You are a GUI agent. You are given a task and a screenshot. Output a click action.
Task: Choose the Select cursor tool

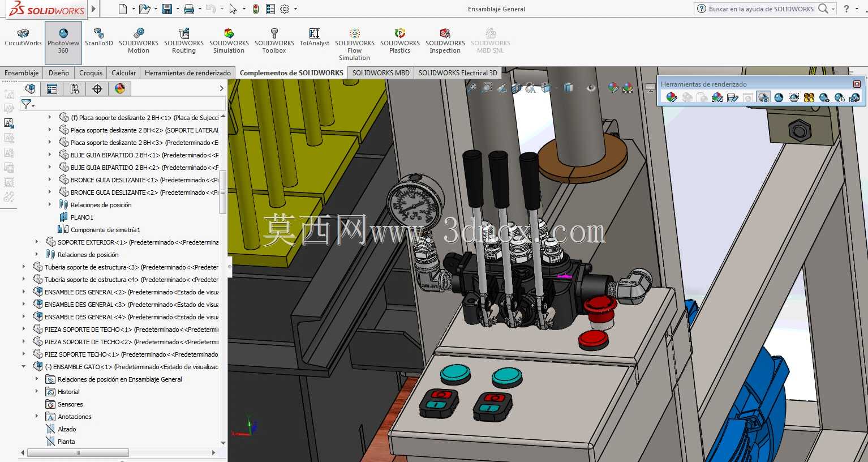click(233, 9)
